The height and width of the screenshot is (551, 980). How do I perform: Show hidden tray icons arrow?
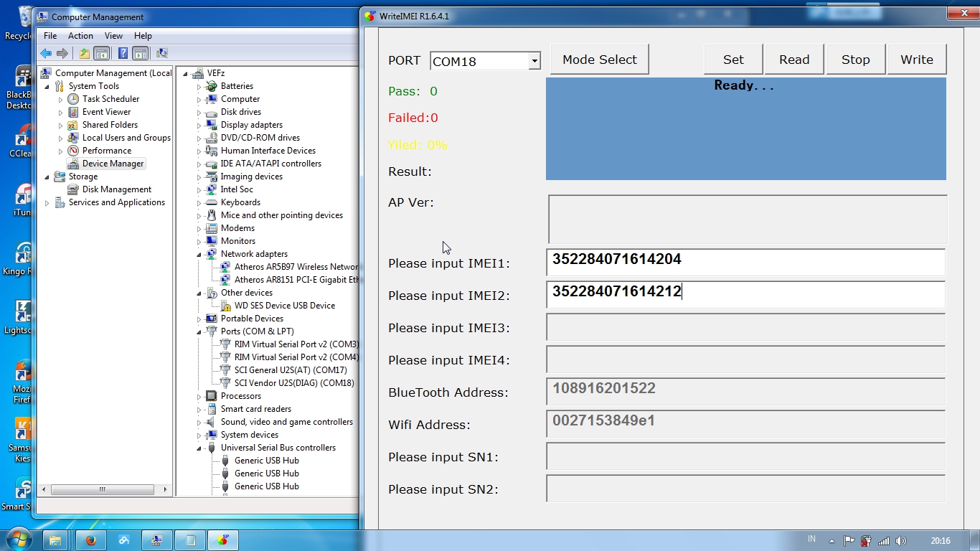tap(832, 541)
